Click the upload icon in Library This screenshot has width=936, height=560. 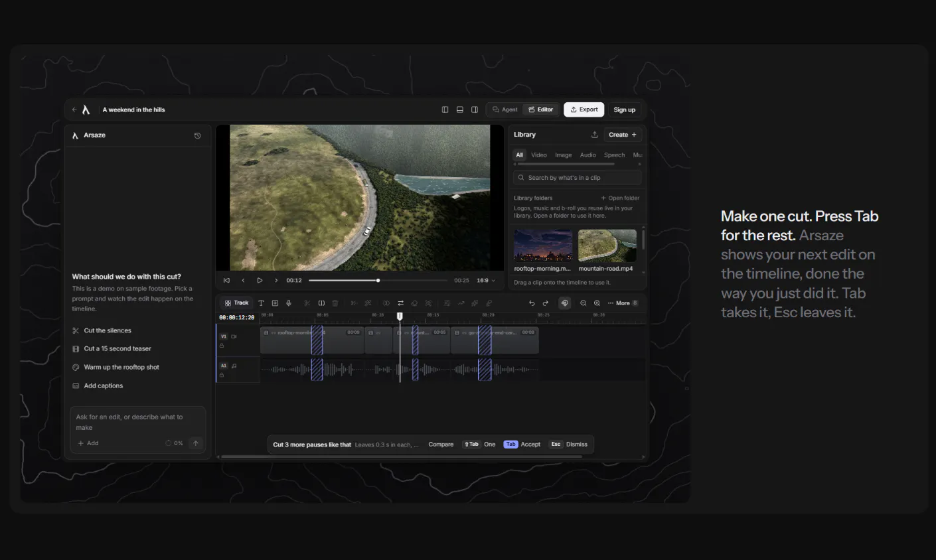tap(594, 135)
